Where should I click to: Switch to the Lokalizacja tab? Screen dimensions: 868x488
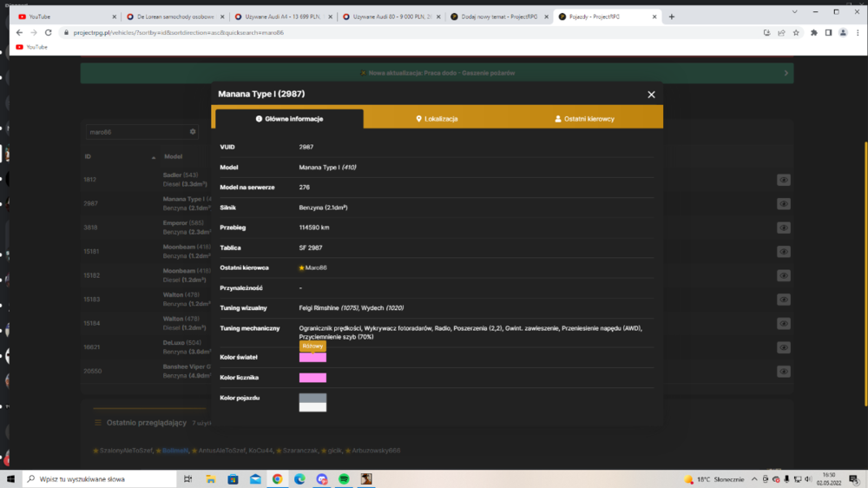[x=437, y=119]
